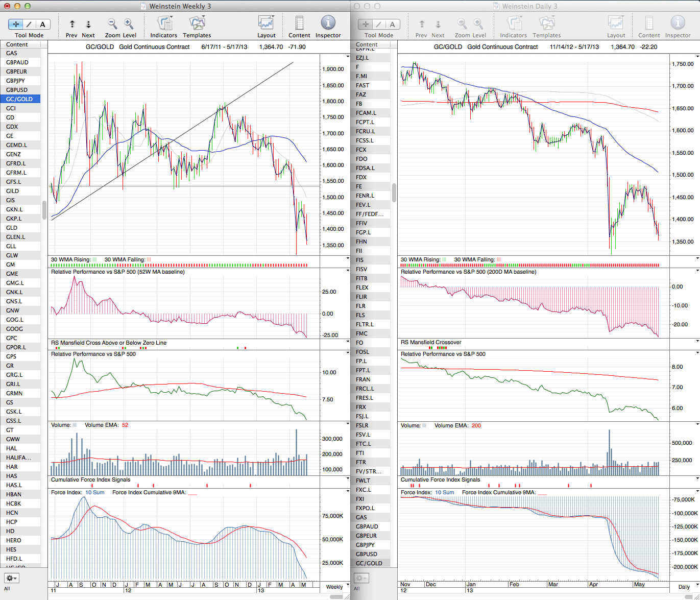Open gear action menu below Weekly symbol list
This screenshot has height=600, width=700.
click(11, 578)
